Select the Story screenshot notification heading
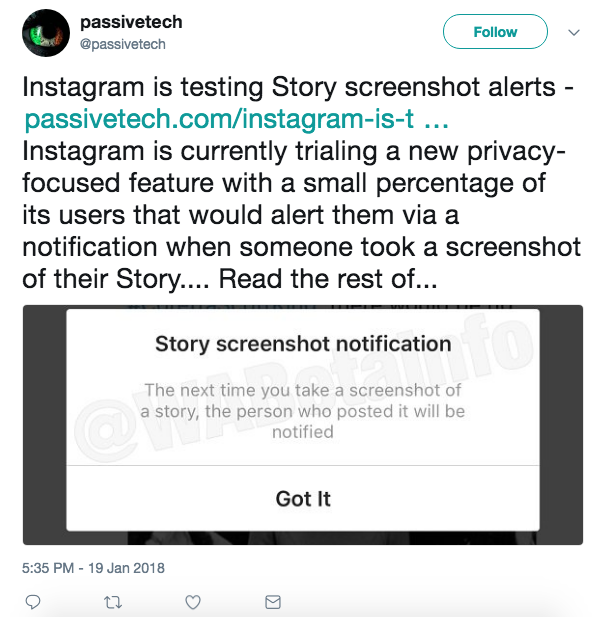611x617 pixels. point(303,344)
